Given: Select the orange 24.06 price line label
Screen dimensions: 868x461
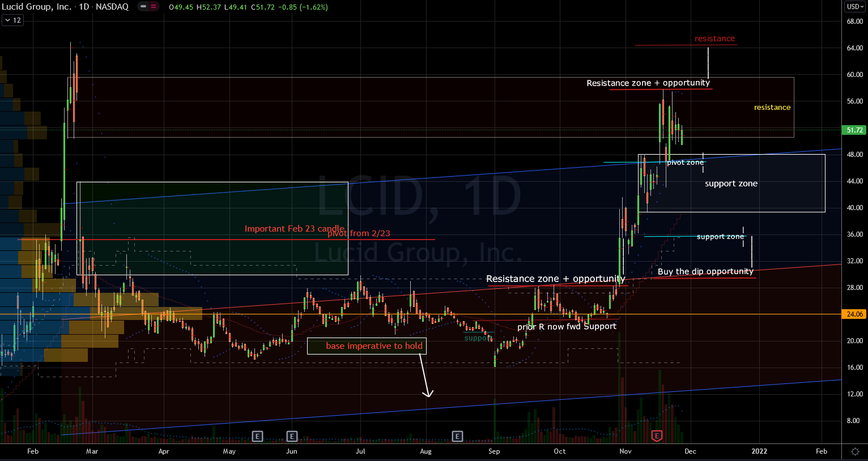Looking at the screenshot, I should 855,314.
